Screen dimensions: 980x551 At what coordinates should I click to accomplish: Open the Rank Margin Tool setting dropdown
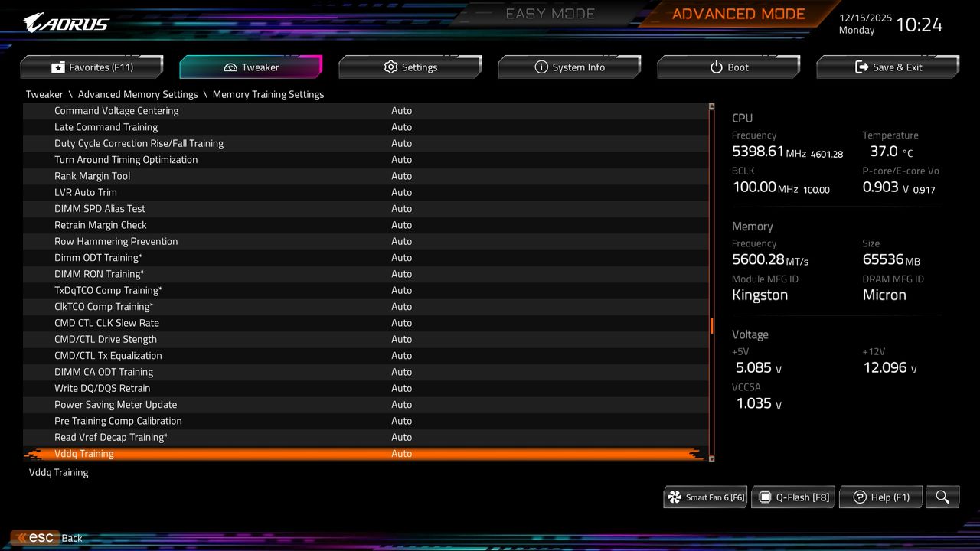pos(402,176)
